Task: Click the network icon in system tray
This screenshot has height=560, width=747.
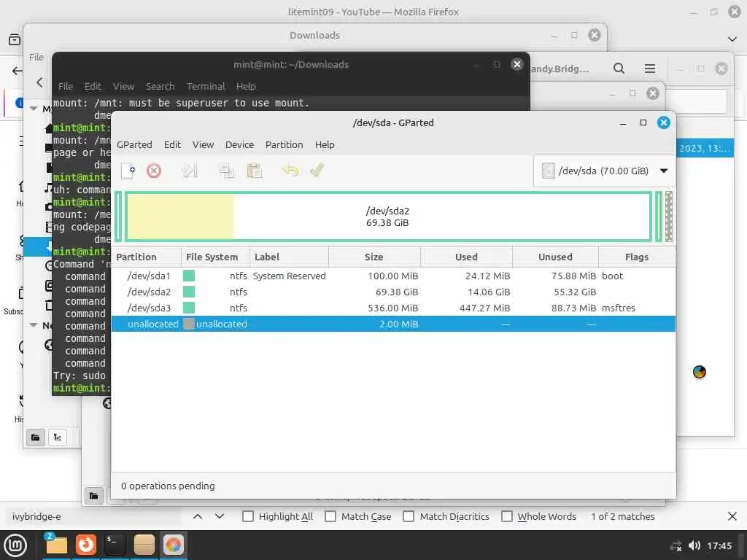Action: coord(676,546)
